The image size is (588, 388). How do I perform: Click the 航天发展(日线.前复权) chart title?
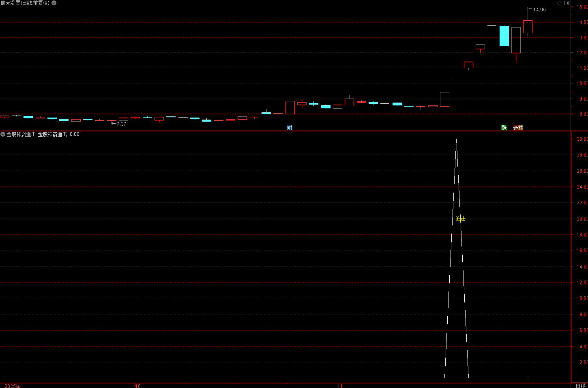(25, 3)
